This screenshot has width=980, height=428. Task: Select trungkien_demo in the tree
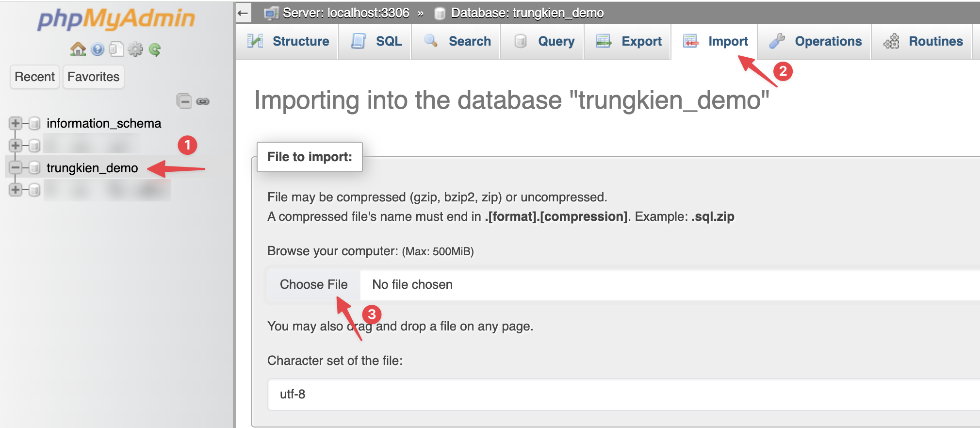[x=92, y=168]
